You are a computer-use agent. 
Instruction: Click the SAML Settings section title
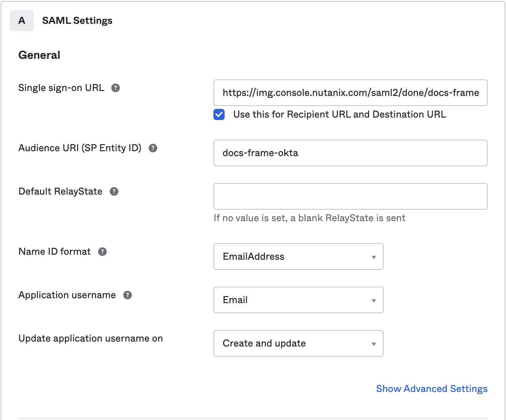(77, 21)
